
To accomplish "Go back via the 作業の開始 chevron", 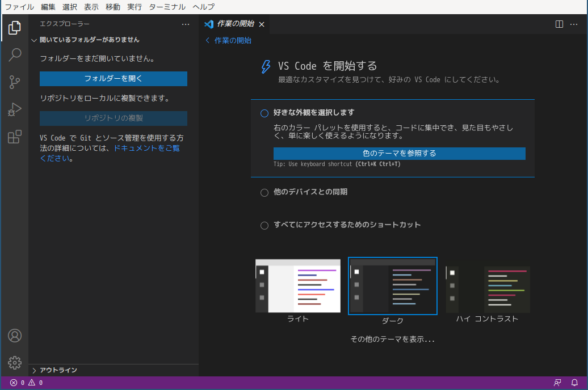I will tap(207, 40).
